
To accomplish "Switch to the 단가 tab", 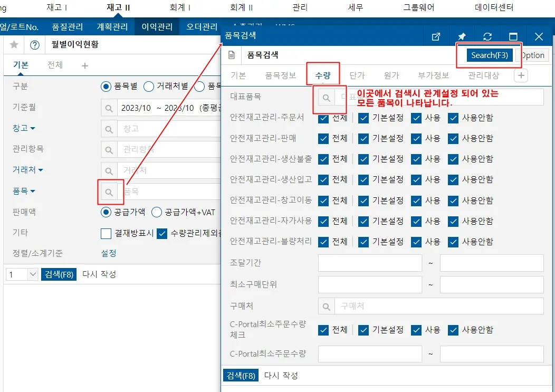I will (357, 75).
